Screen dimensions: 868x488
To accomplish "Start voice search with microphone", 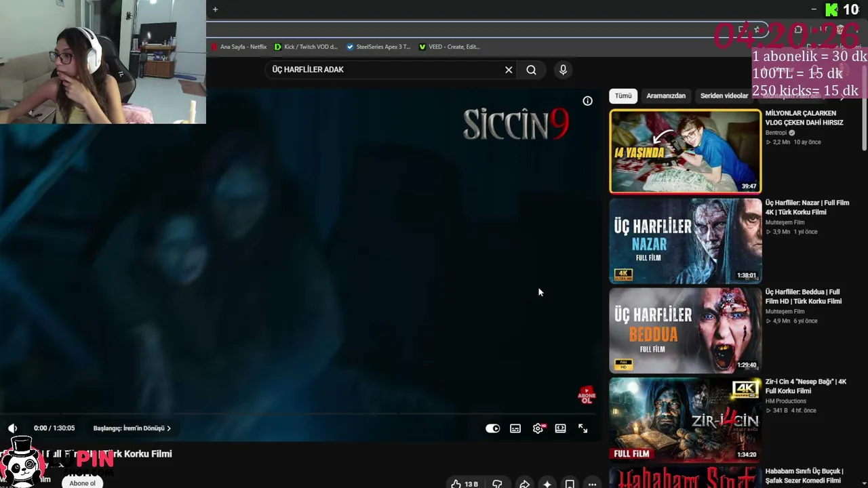I will [563, 70].
